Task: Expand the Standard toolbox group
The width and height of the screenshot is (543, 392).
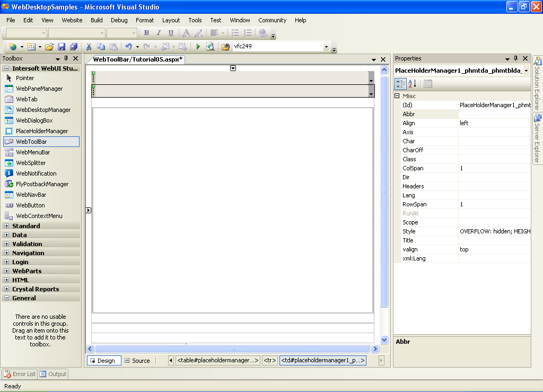Action: click(6, 226)
